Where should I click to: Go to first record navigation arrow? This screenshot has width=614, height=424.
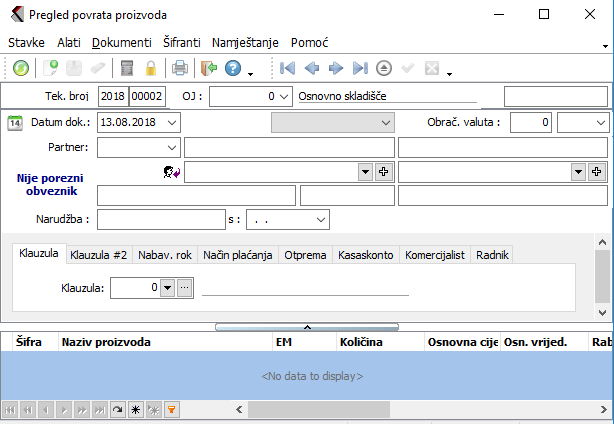pyautogui.click(x=288, y=68)
